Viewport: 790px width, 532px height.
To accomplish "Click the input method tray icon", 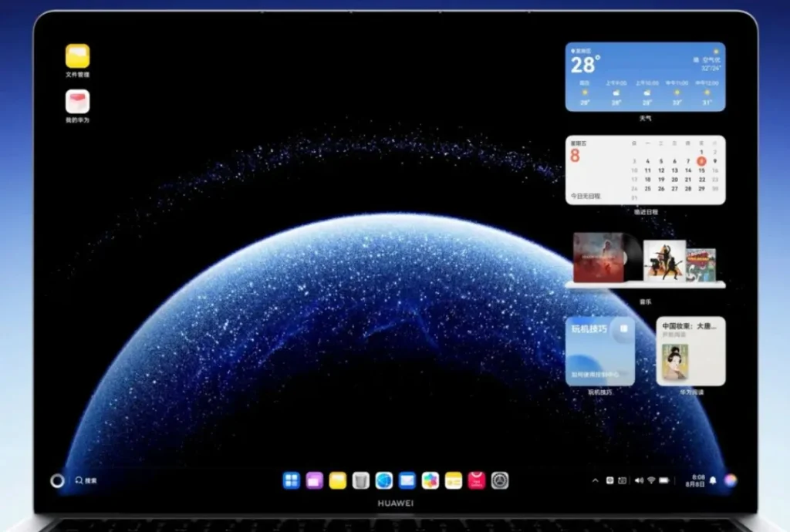I will pos(609,480).
